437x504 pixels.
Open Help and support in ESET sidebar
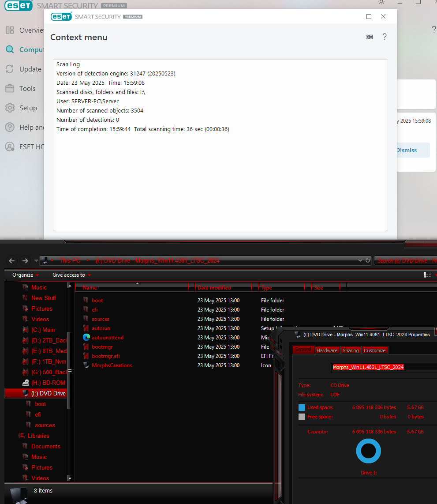tap(25, 127)
